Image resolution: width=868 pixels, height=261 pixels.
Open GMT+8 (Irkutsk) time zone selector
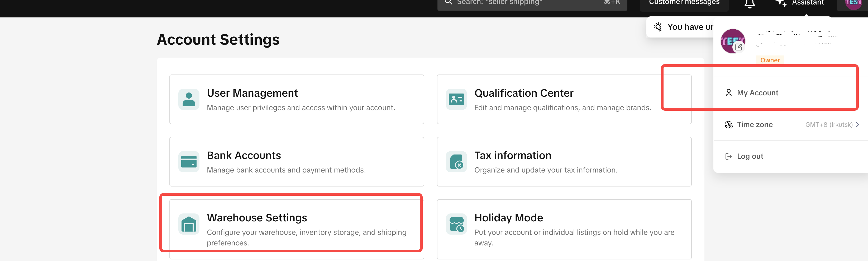[x=829, y=125]
